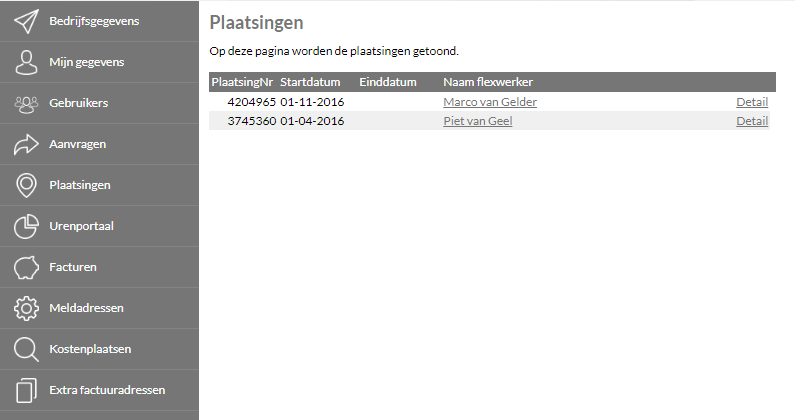
Task: Click the Naam flexwerker column header
Action: point(488,82)
